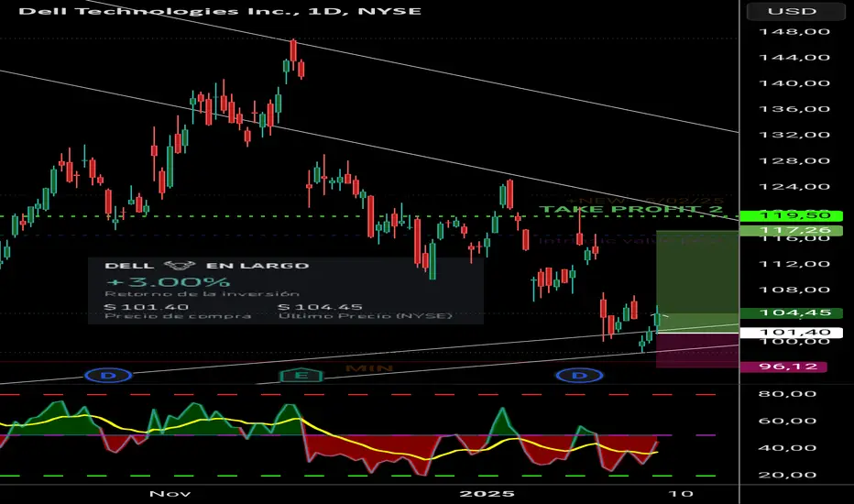Click the 124,00 price axis label
Screen dimensions: 854x504
(794, 187)
